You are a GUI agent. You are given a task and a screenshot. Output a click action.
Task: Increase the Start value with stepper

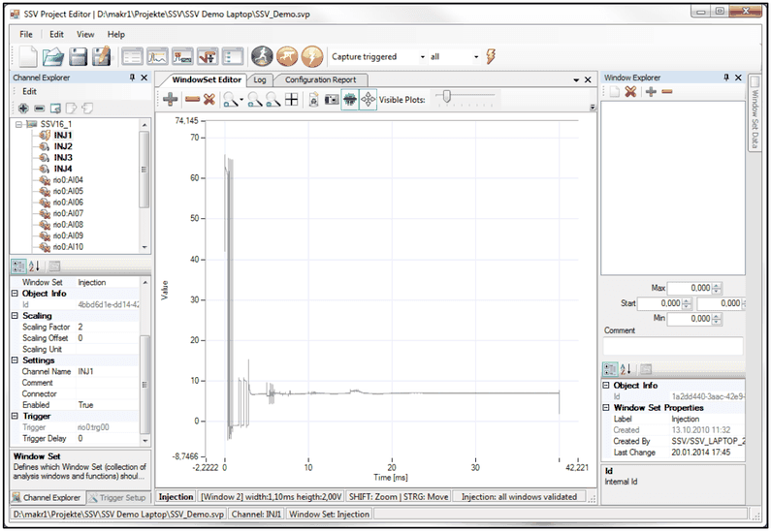(x=687, y=301)
